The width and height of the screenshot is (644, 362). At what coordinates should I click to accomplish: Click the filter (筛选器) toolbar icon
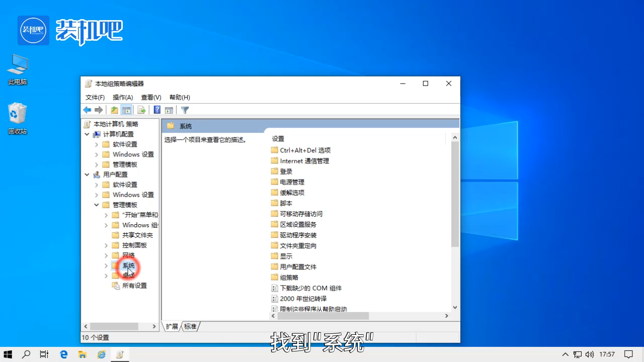[185, 110]
